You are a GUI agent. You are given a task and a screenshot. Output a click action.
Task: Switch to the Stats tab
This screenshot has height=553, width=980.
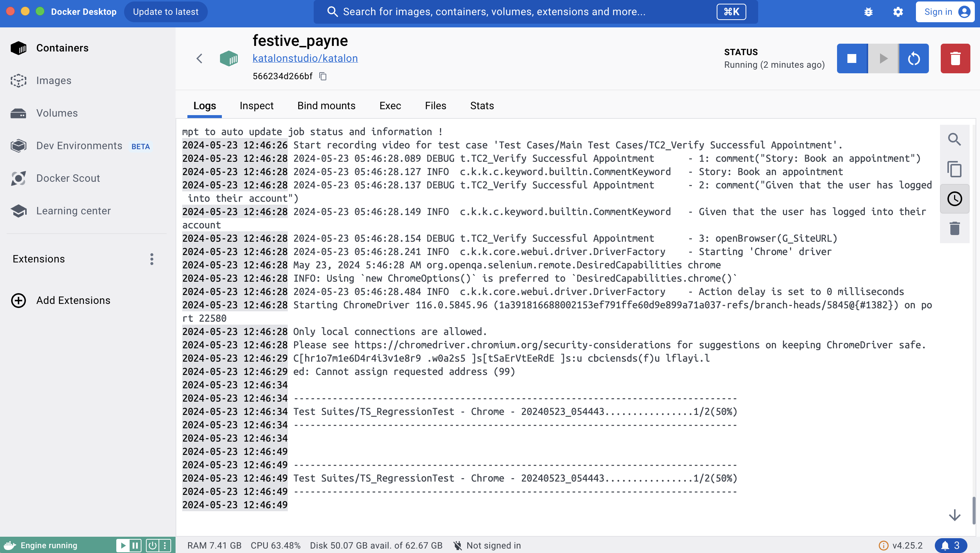482,105
